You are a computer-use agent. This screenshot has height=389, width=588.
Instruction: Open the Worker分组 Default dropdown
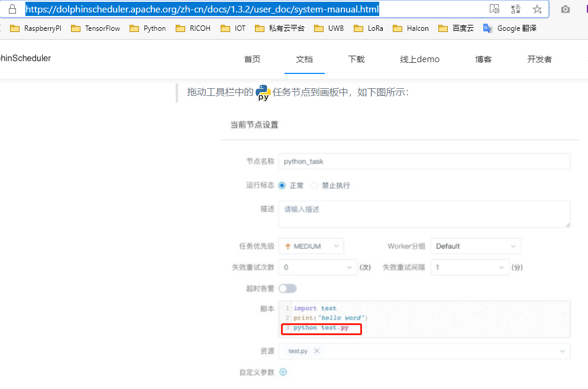click(476, 246)
